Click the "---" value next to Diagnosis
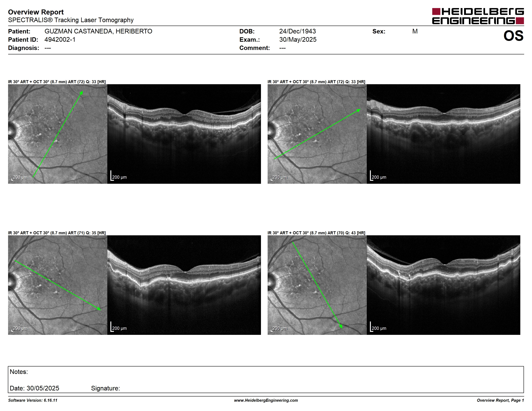532x411 pixels. click(x=48, y=48)
